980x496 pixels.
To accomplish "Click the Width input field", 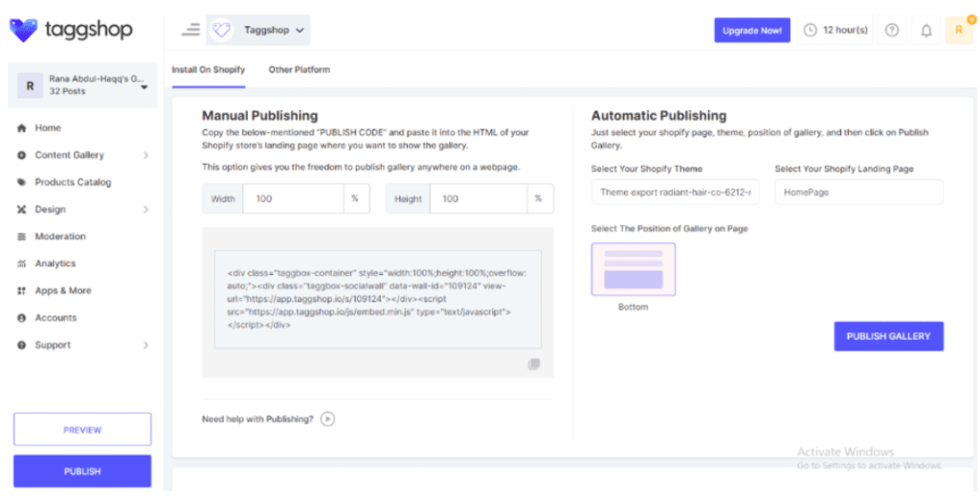I will coord(292,199).
